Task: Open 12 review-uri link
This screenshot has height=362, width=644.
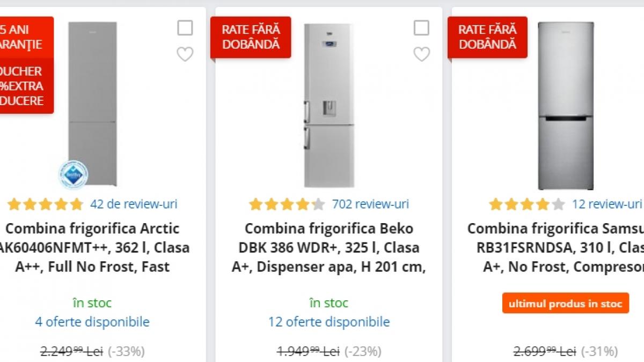Action: tap(606, 204)
